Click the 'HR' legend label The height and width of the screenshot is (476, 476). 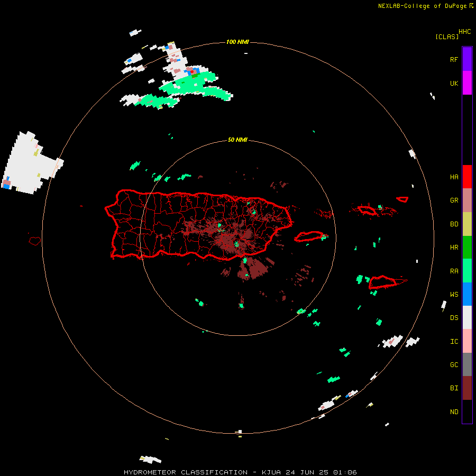454,248
